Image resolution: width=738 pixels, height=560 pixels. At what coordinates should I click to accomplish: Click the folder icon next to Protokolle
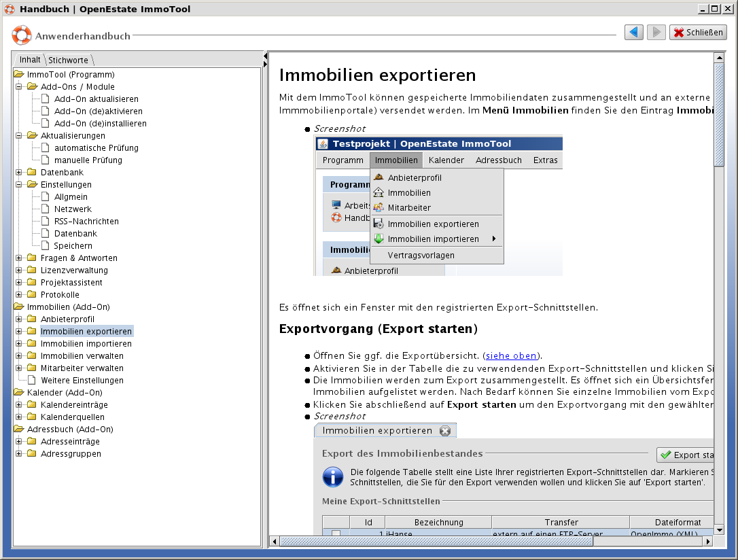(x=32, y=295)
